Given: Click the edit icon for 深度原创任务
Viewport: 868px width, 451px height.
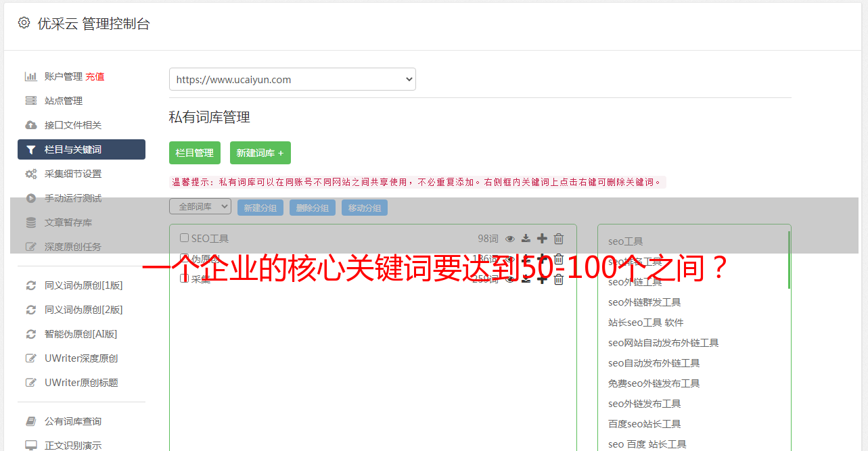Looking at the screenshot, I should pos(30,247).
